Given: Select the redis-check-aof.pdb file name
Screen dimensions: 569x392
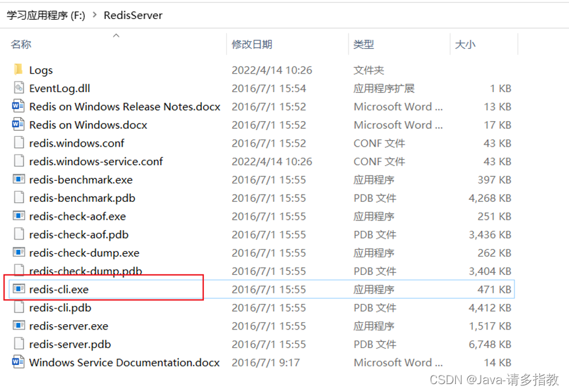Looking at the screenshot, I should pos(79,234).
